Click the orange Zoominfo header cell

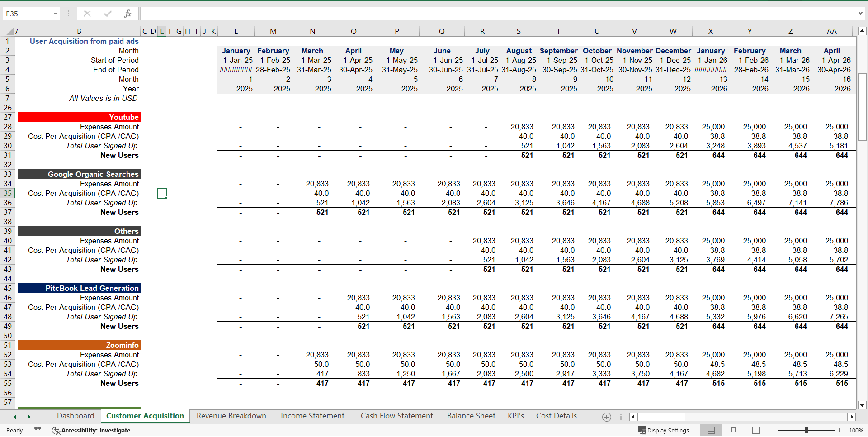pos(79,345)
